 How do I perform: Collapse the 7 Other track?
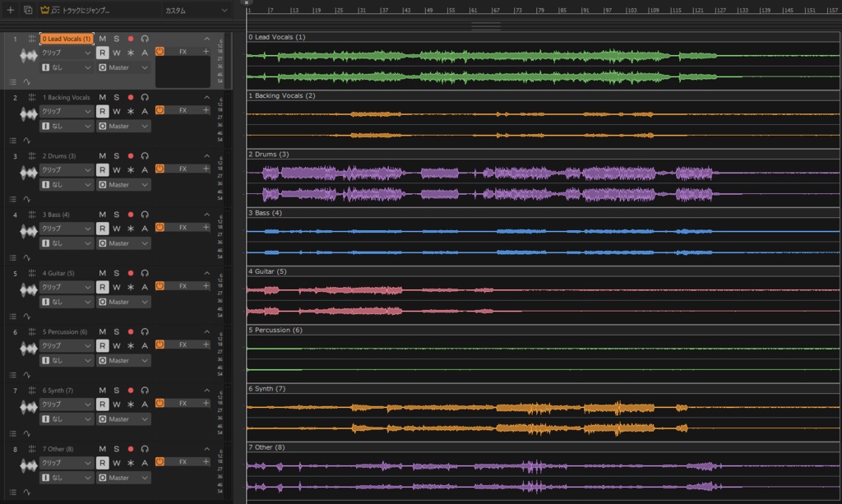(x=206, y=448)
